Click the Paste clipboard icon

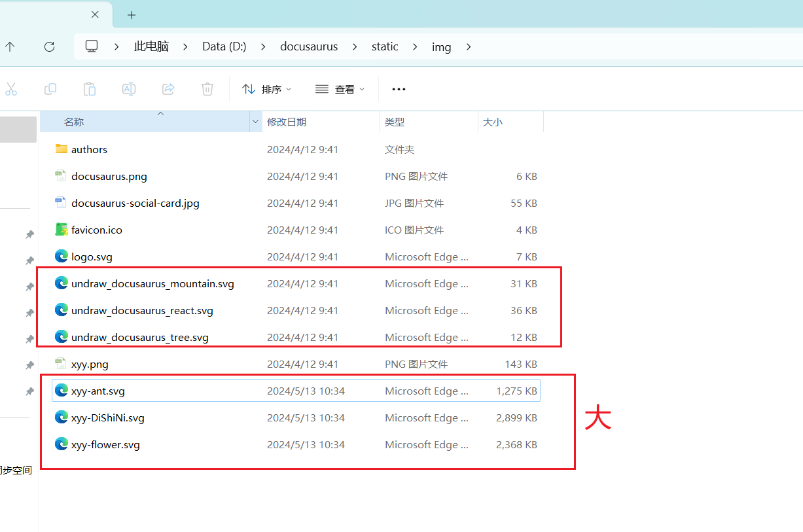(x=90, y=89)
